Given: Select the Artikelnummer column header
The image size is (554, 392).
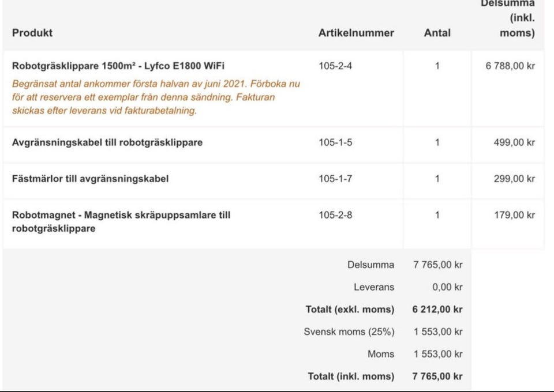Looking at the screenshot, I should coord(356,33).
